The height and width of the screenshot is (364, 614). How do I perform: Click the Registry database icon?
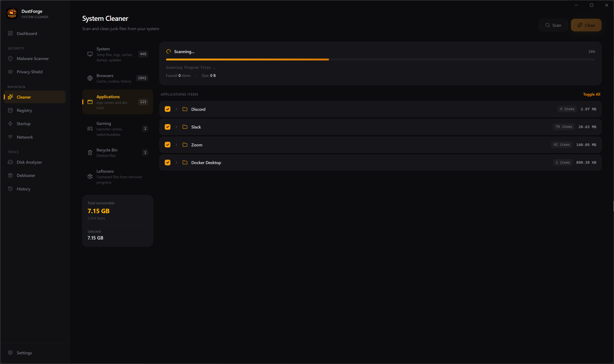pyautogui.click(x=10, y=110)
